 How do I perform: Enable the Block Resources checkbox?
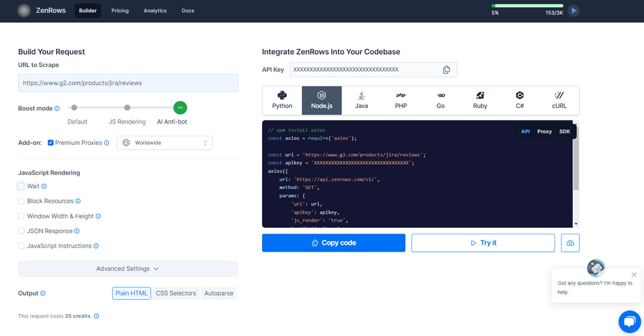click(x=21, y=201)
